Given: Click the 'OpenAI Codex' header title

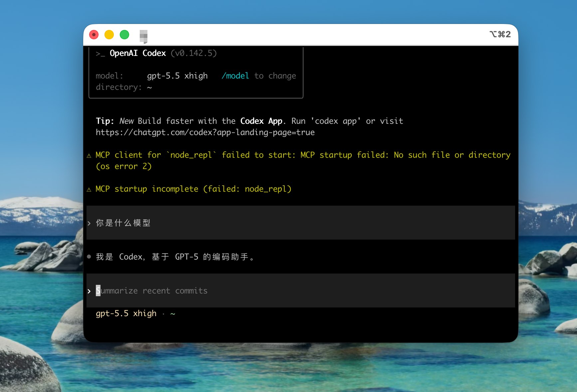Looking at the screenshot, I should pyautogui.click(x=138, y=53).
